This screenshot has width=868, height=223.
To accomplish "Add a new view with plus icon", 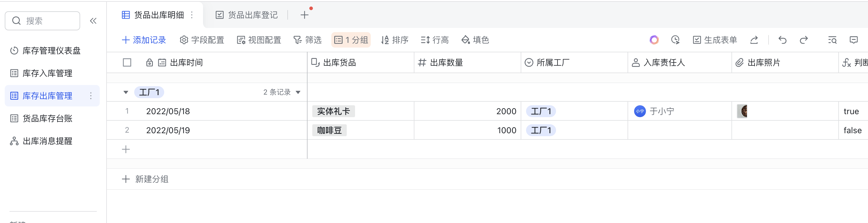I will [x=304, y=15].
